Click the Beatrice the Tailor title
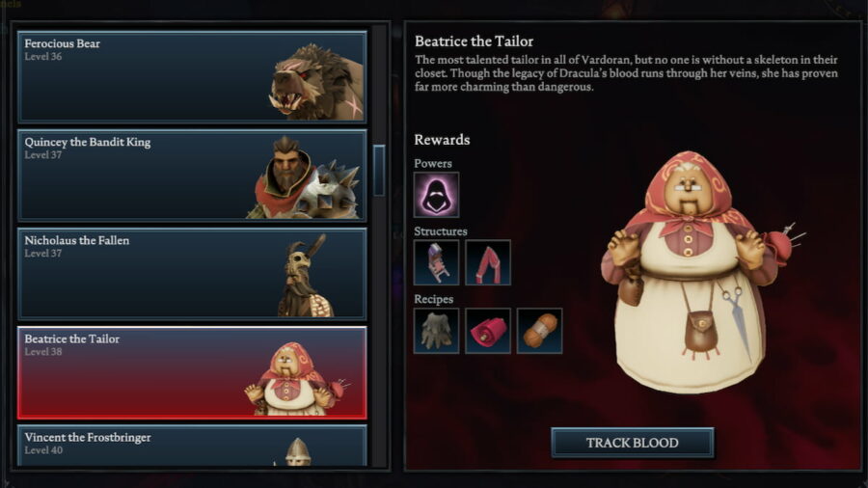Image resolution: width=868 pixels, height=488 pixels. click(474, 41)
